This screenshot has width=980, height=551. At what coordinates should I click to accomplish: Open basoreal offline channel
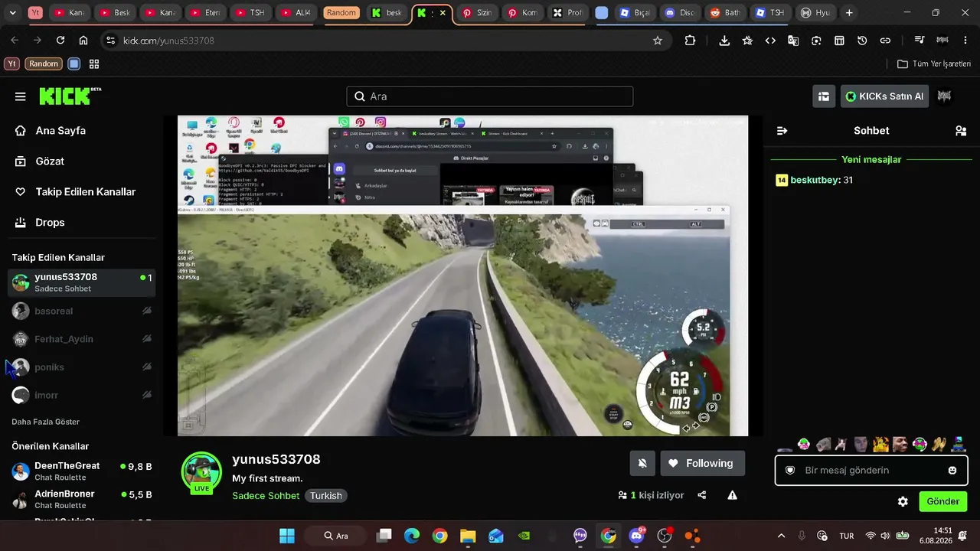[82, 311]
